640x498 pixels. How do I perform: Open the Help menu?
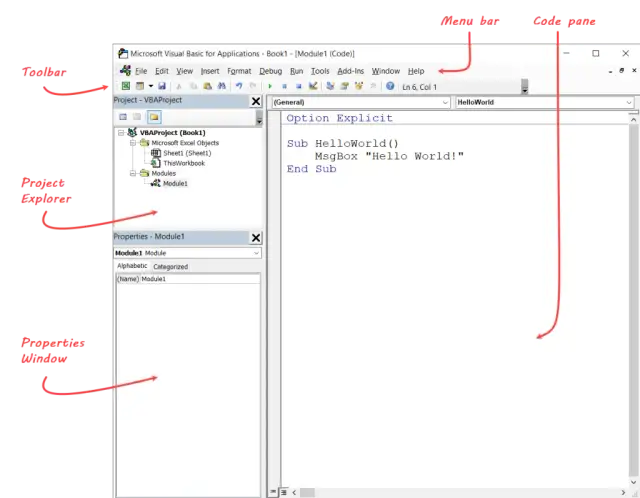point(416,71)
